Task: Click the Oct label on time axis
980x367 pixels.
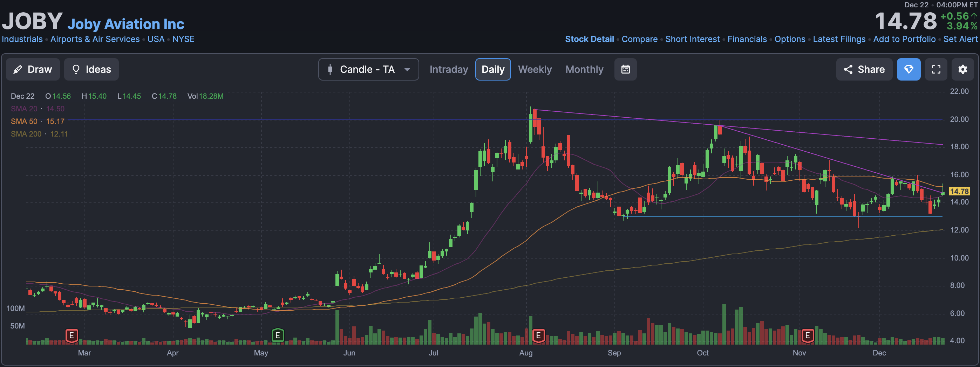Action: click(702, 353)
